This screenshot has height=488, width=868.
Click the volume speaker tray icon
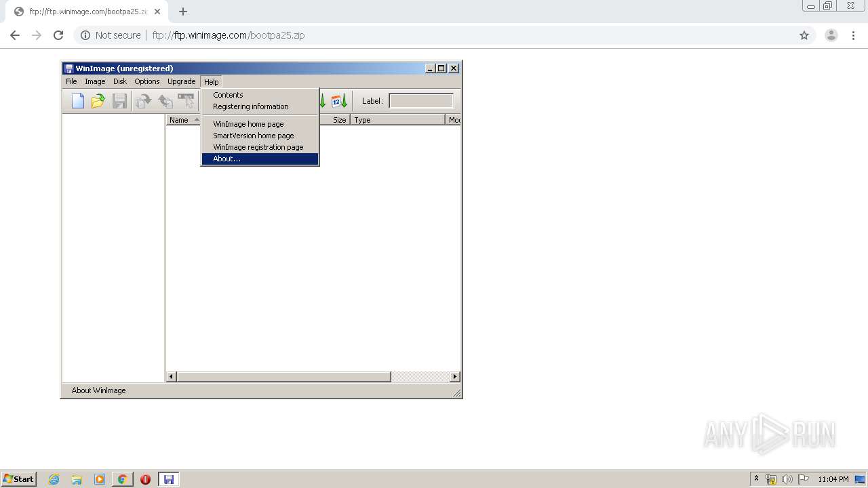point(787,479)
